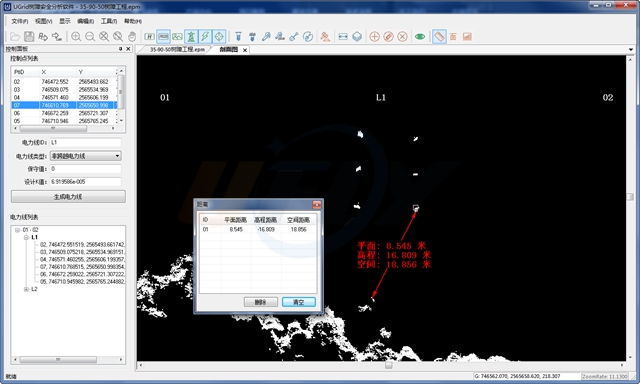Collapse the L1 tree node
This screenshot has width=640, height=384.
click(26, 237)
